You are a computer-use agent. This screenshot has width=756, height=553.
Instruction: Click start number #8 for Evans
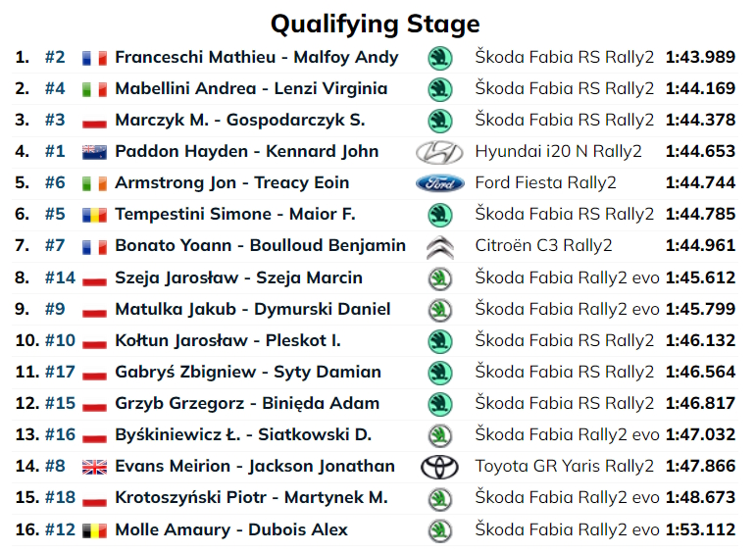55,467
